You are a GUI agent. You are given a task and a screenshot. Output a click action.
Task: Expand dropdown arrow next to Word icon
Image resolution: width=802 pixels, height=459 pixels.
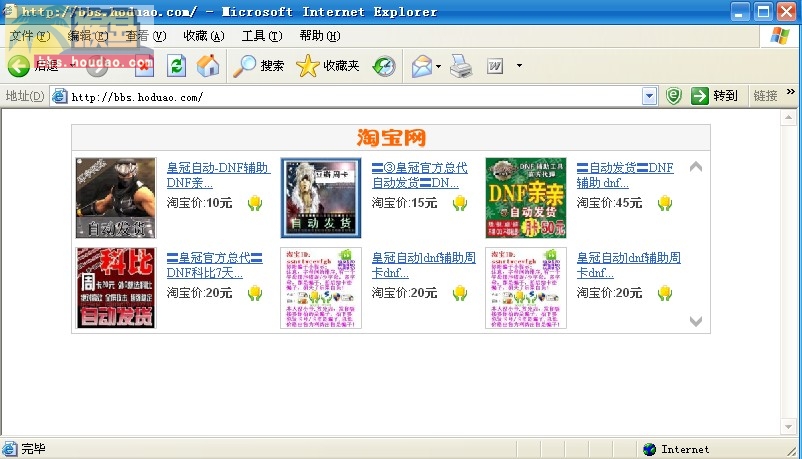[519, 65]
